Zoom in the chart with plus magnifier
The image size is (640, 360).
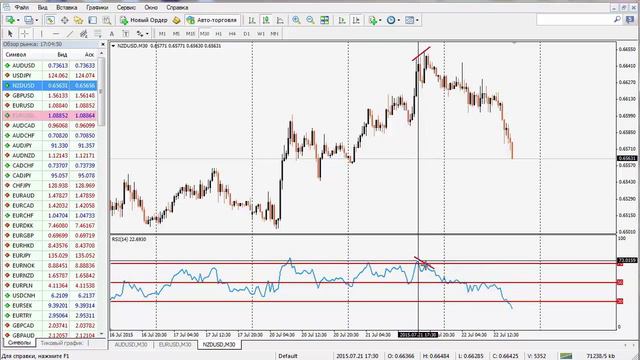click(x=296, y=20)
